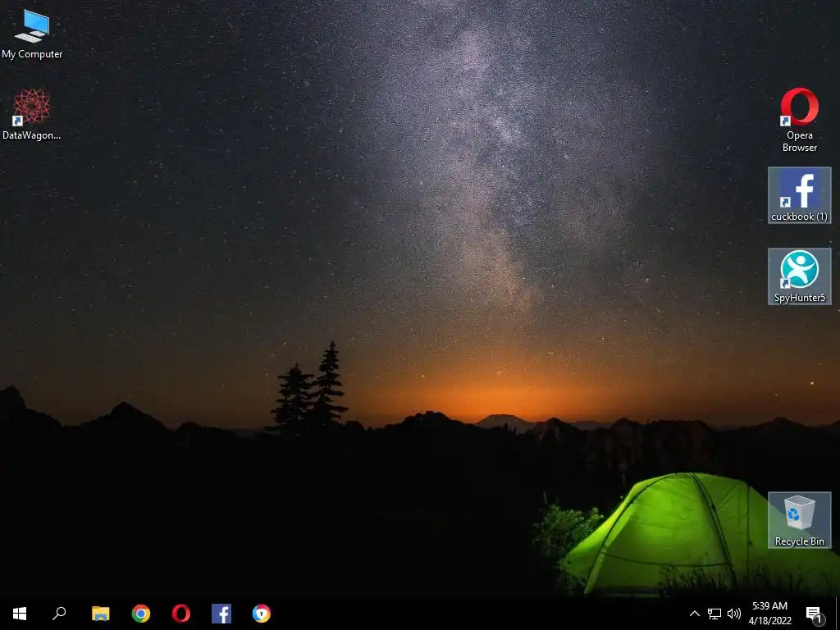Click the Show desktop sliver at taskbar edge
The height and width of the screenshot is (630, 840).
(838, 614)
